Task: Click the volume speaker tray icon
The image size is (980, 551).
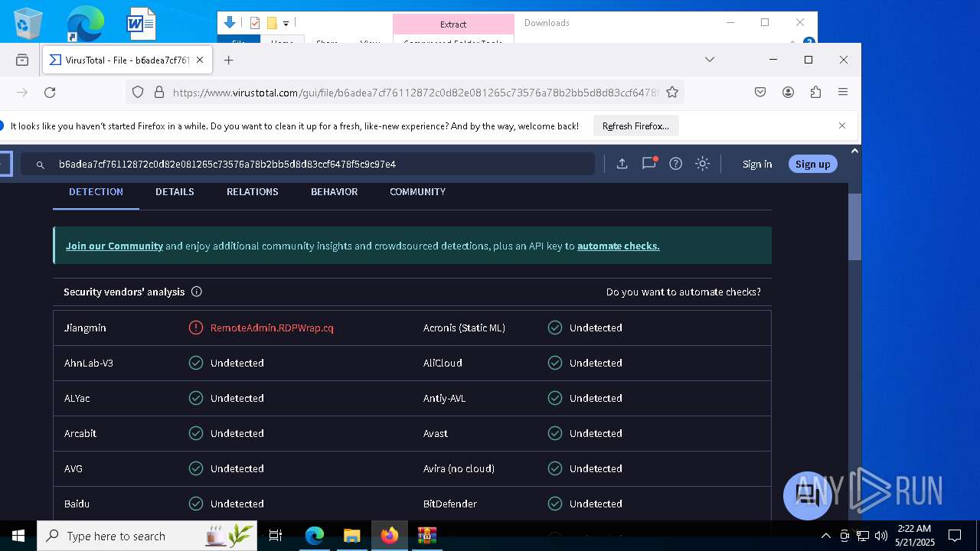Action: pyautogui.click(x=881, y=536)
